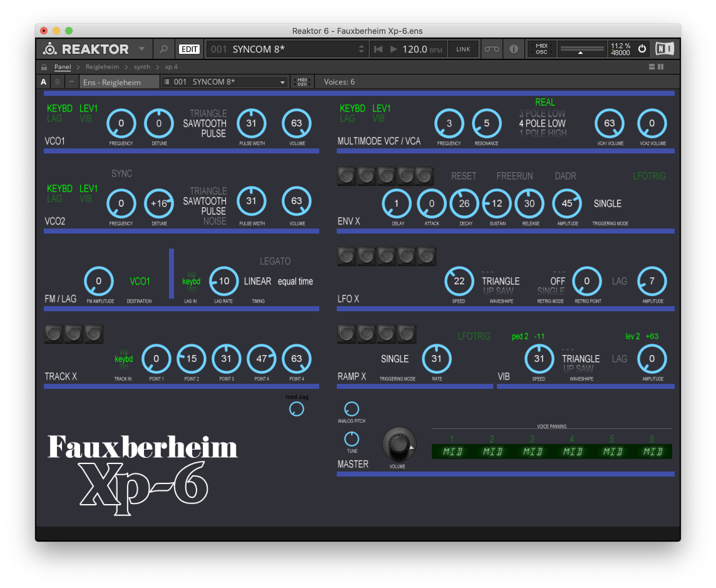This screenshot has height=588, width=716.
Task: Start playback with the play button
Action: (x=393, y=49)
